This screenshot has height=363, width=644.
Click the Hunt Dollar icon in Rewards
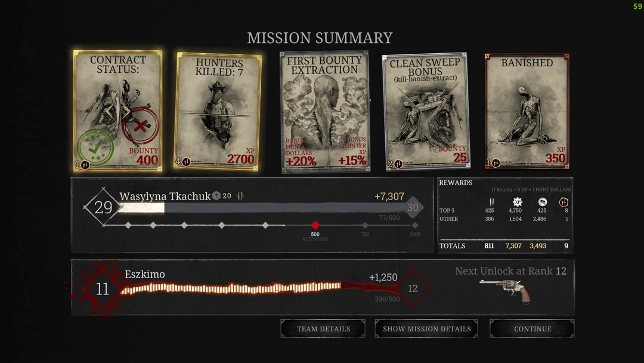(542, 202)
